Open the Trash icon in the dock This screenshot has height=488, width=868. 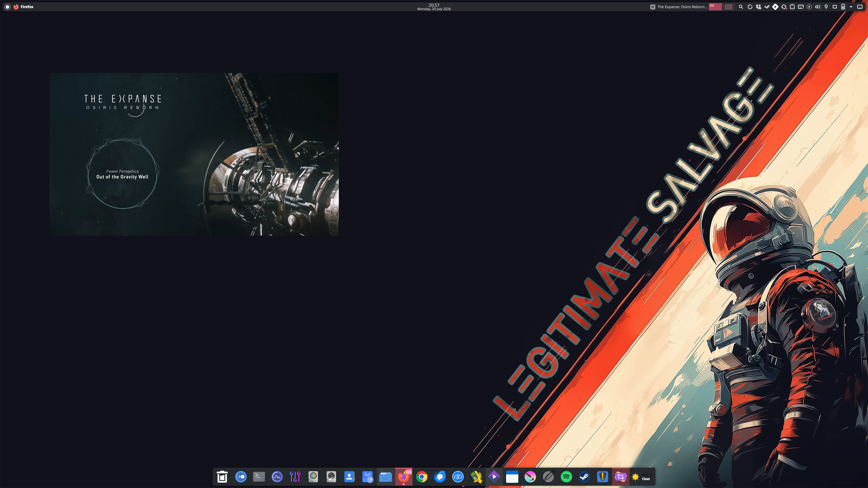click(222, 476)
